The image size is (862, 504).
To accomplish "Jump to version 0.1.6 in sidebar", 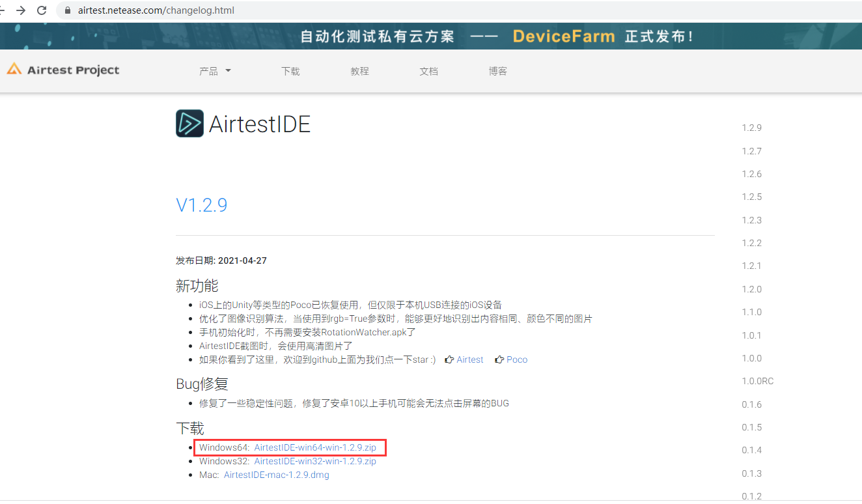I will [751, 404].
